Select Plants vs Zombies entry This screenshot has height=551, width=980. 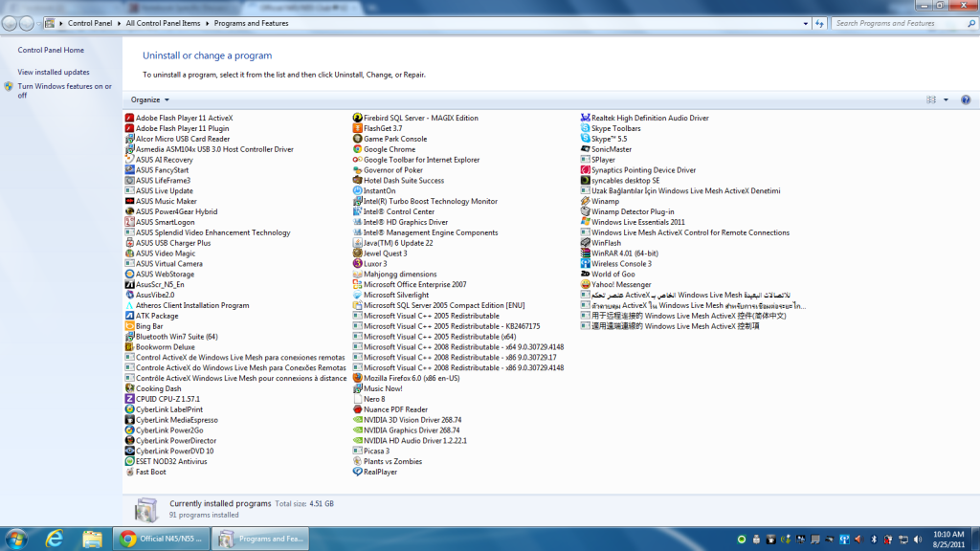coord(388,462)
